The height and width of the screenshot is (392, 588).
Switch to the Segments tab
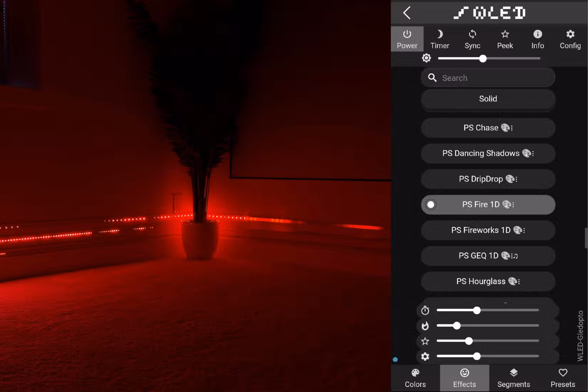click(514, 378)
